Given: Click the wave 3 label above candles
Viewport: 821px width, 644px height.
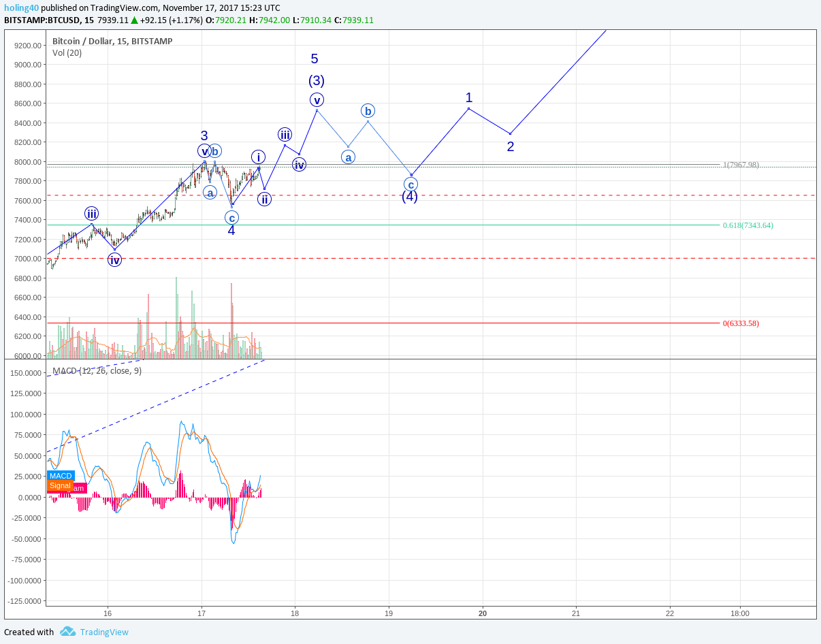Looking at the screenshot, I should (204, 135).
